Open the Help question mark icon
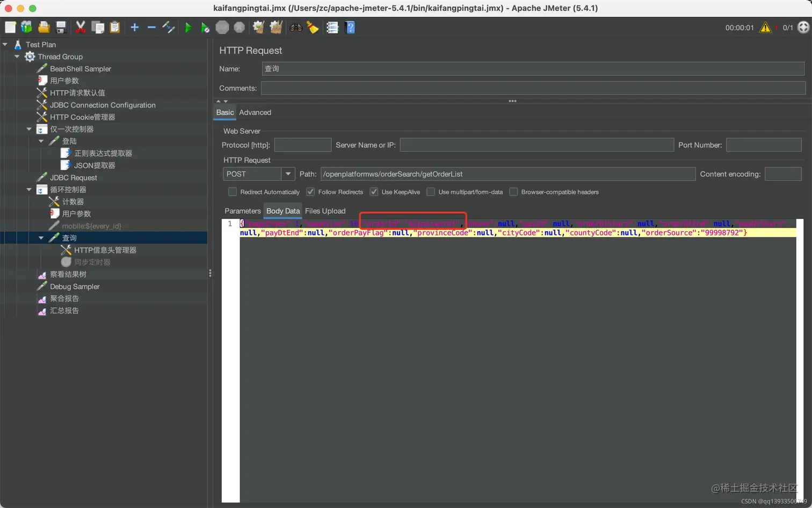This screenshot has width=812, height=508. click(350, 27)
